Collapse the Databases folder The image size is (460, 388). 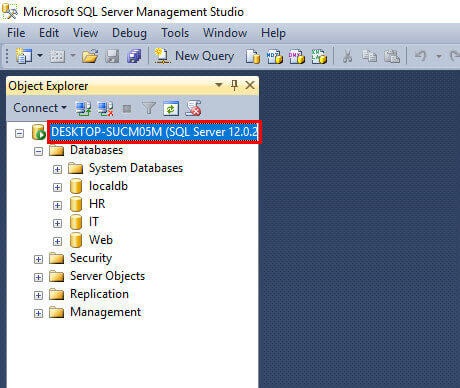pos(38,152)
